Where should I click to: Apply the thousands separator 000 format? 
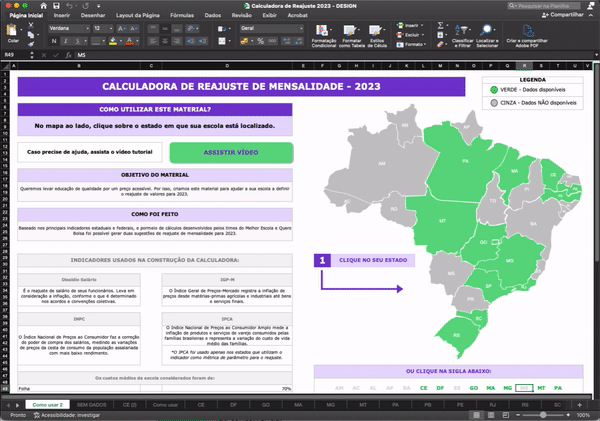(x=272, y=41)
